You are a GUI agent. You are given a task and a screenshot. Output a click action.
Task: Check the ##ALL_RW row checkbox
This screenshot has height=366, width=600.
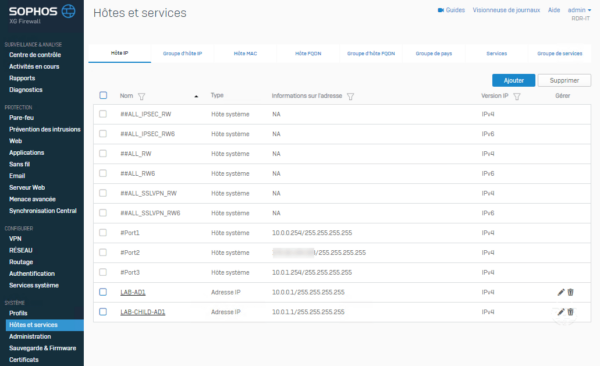pyautogui.click(x=103, y=154)
